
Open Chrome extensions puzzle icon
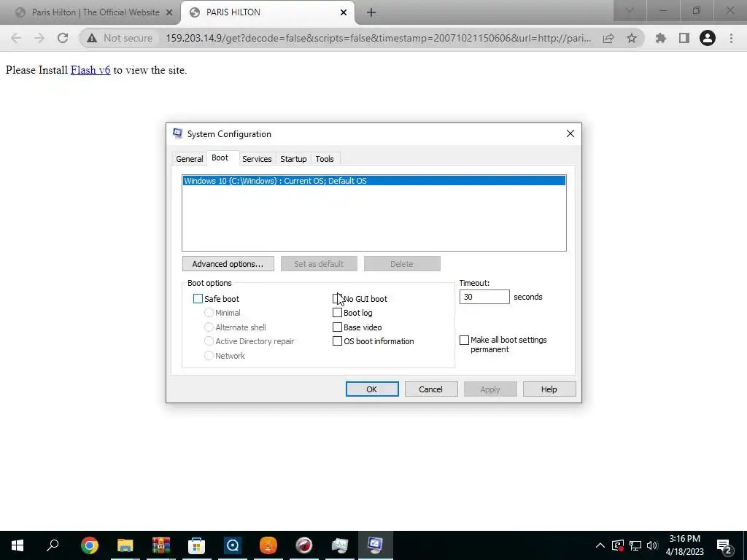pos(661,38)
